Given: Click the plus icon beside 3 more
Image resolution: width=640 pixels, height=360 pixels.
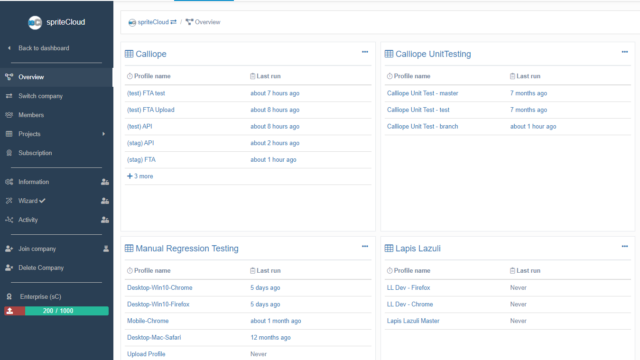Looking at the screenshot, I should click(130, 176).
